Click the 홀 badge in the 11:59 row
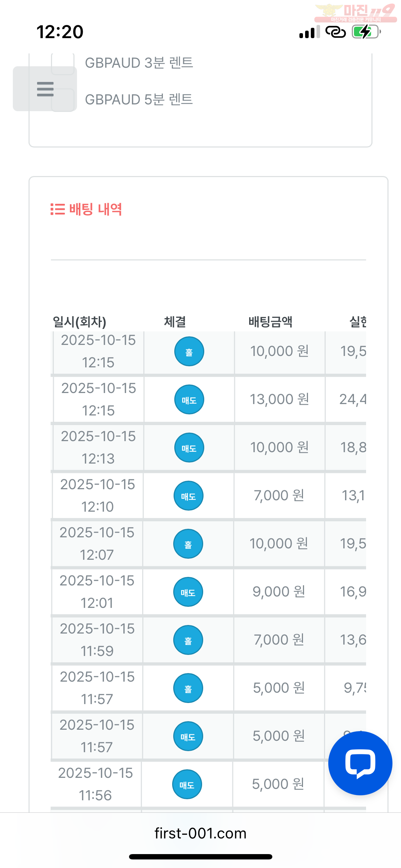Image resolution: width=401 pixels, height=868 pixels. tap(188, 640)
